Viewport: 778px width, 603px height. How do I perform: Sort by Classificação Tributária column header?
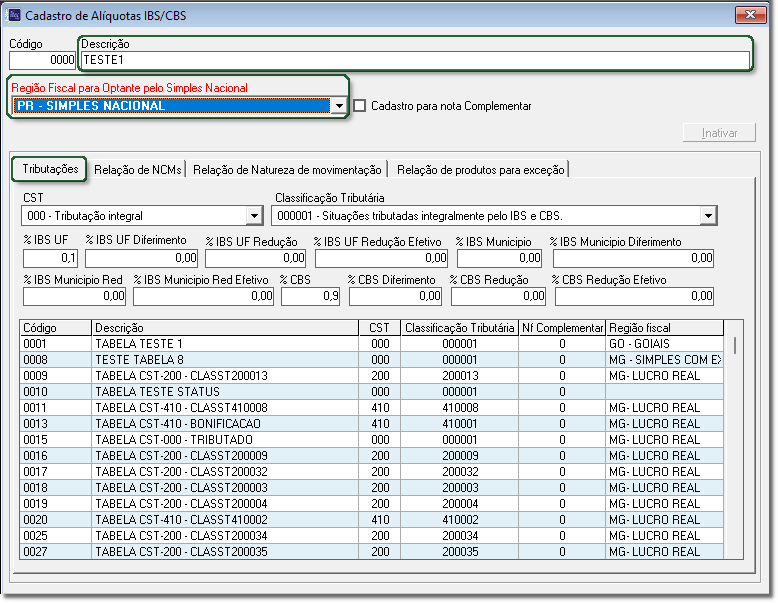tap(459, 328)
